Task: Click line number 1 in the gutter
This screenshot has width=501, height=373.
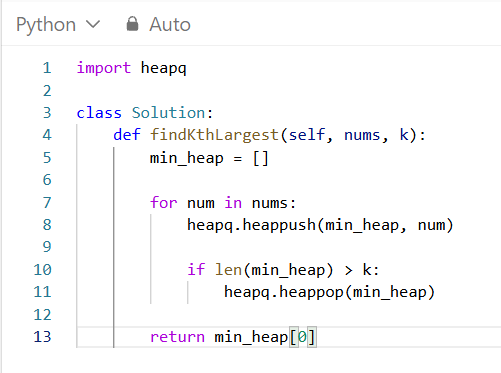Action: coord(47,68)
